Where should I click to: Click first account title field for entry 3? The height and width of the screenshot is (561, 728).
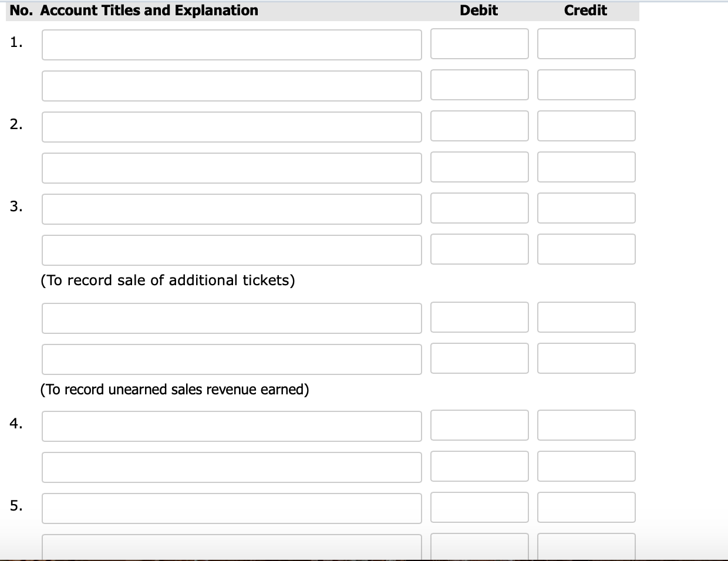[232, 209]
